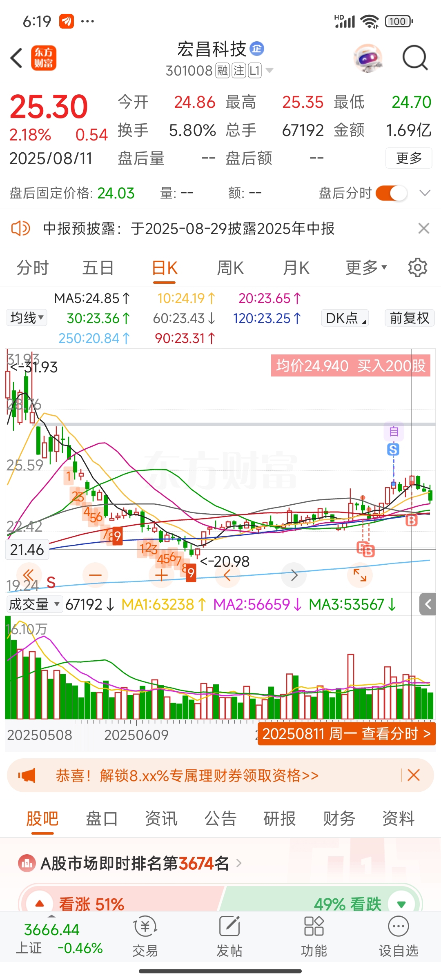Image resolution: width=441 pixels, height=980 pixels.
Task: Select the 日K chart tab
Action: click(165, 268)
